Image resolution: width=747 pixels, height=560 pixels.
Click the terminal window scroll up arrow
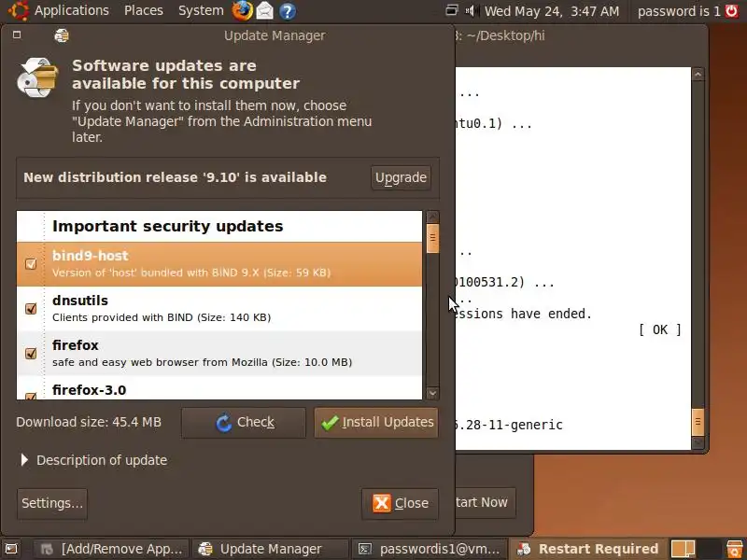[698, 74]
